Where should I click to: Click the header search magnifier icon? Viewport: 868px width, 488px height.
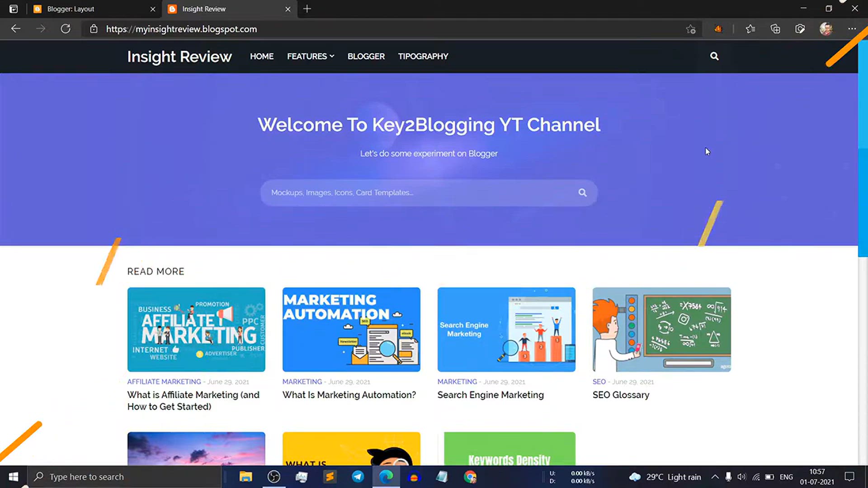(x=714, y=56)
